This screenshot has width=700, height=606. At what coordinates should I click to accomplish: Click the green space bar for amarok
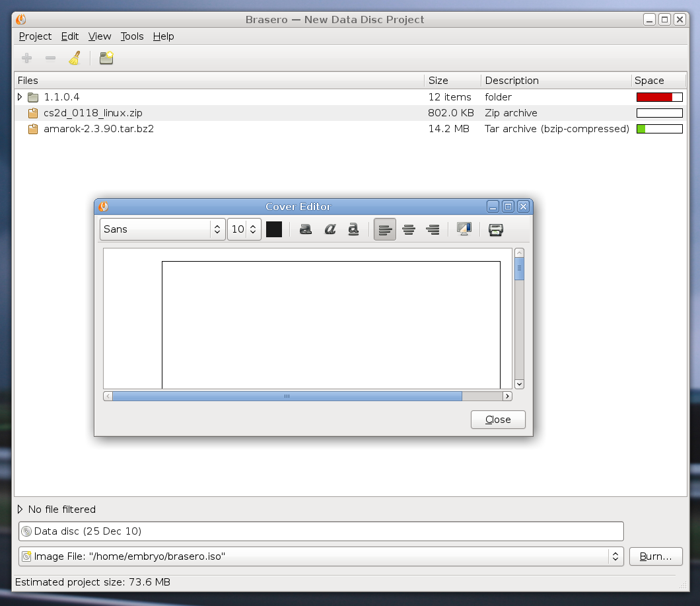(659, 129)
